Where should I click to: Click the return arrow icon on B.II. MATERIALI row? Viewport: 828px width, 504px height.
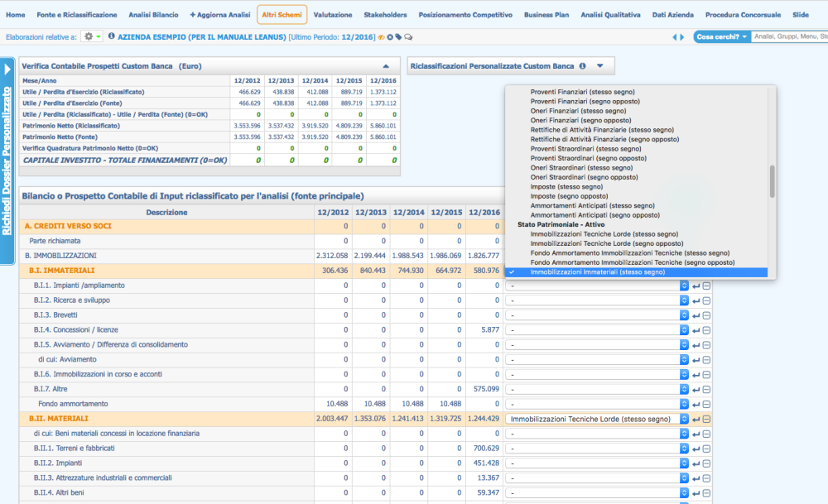(696, 420)
